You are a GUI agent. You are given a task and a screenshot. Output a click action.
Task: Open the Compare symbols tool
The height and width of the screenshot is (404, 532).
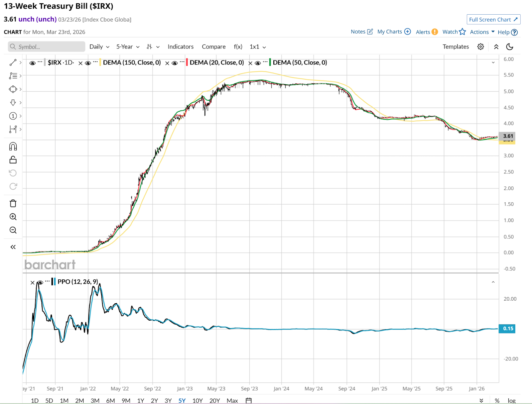214,47
